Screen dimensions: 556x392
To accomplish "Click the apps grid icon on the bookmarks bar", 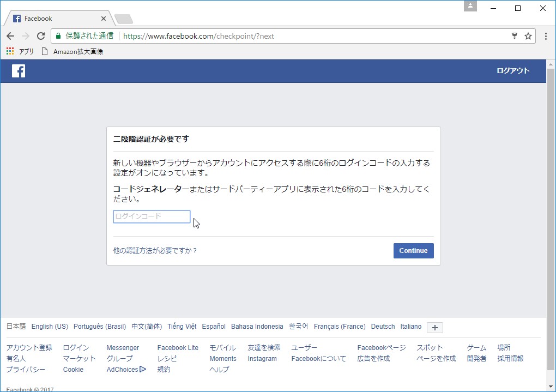I will click(9, 51).
